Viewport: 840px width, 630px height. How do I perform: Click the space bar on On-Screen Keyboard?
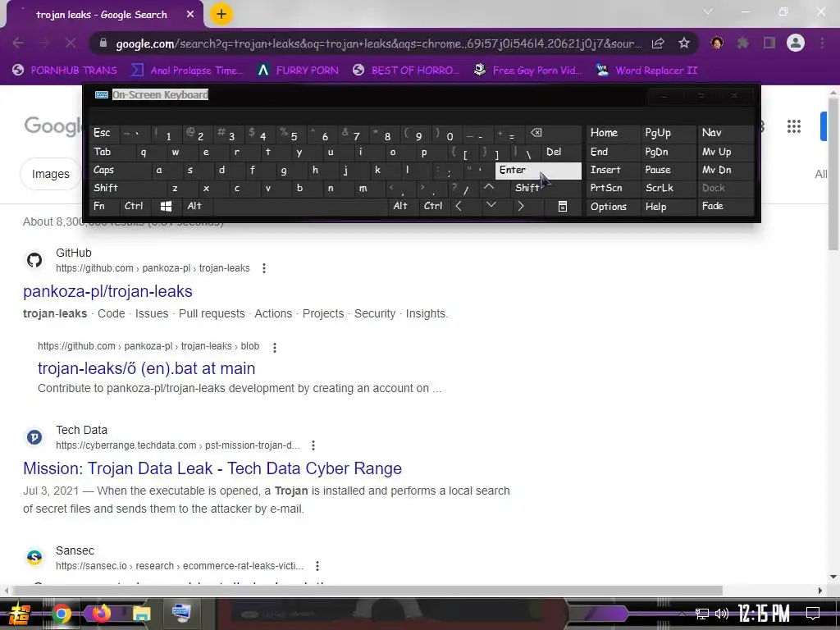300,206
